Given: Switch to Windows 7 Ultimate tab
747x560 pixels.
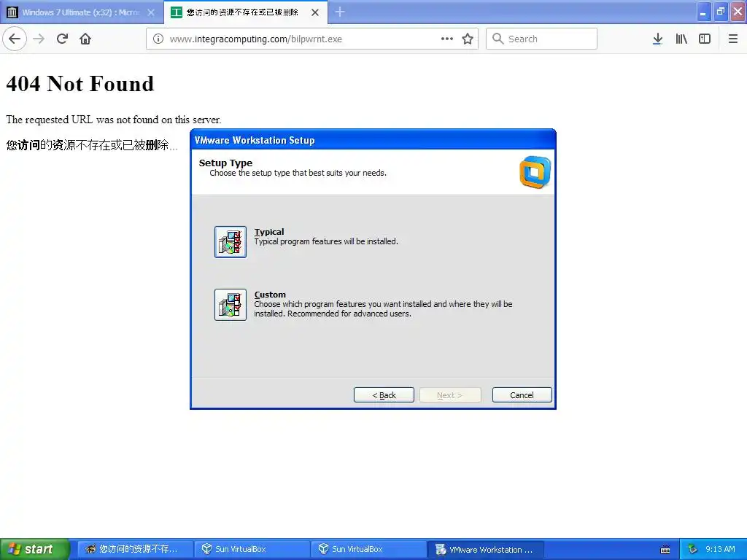Looking at the screenshot, I should [x=82, y=12].
